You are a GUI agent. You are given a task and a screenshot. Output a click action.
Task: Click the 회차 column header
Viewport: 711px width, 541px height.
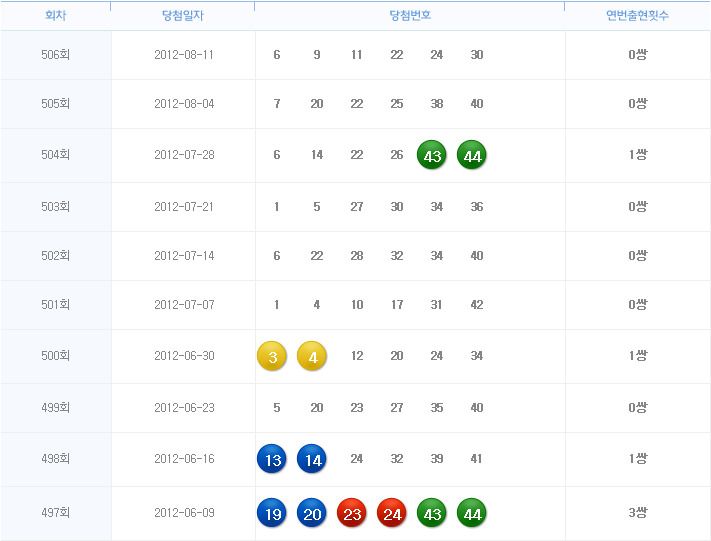point(55,15)
